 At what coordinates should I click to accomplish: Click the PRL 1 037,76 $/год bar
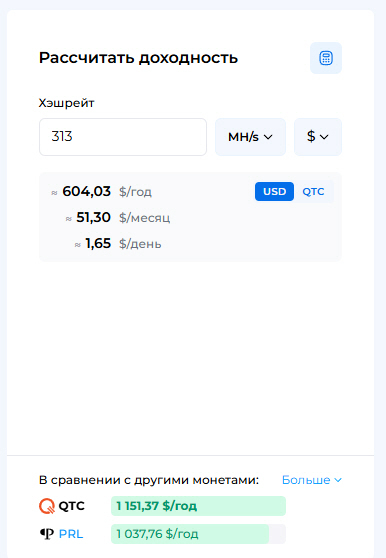point(198,534)
